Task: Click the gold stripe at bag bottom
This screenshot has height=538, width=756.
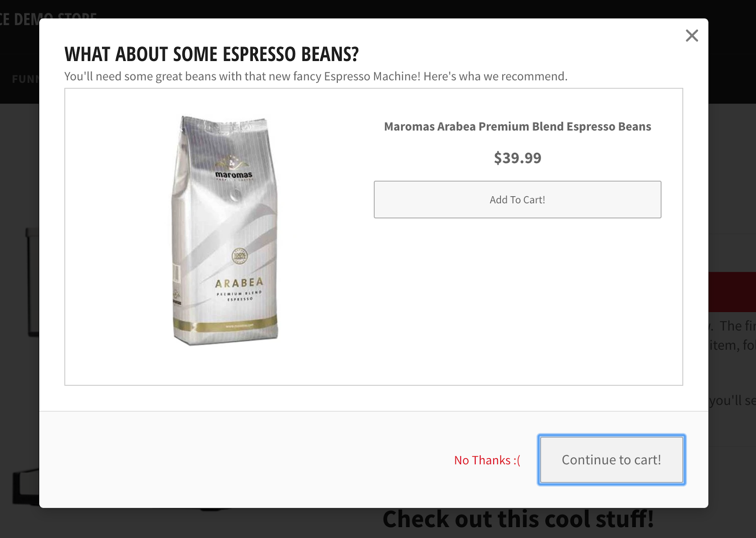Action: [225, 324]
